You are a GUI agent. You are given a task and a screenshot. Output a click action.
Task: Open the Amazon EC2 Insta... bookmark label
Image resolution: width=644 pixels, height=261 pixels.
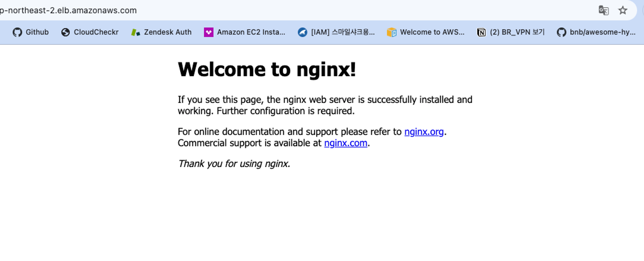[251, 32]
